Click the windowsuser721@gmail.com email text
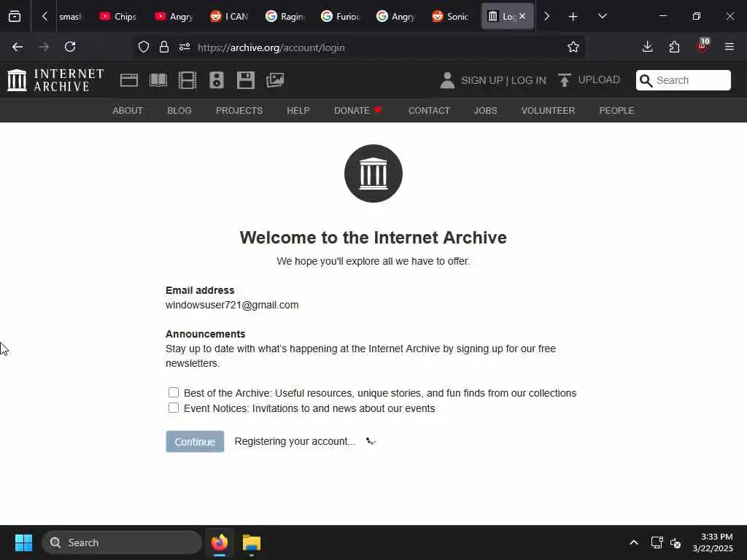 232,305
